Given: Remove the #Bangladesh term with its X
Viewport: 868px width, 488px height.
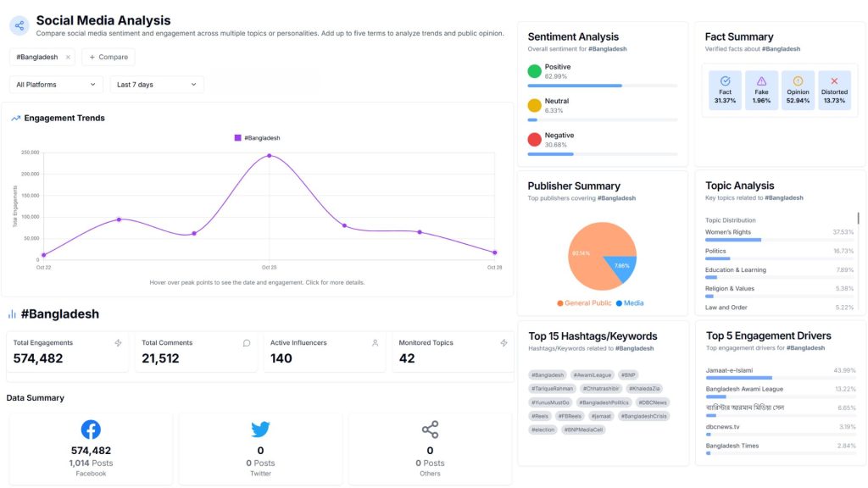Looking at the screenshot, I should pos(68,58).
